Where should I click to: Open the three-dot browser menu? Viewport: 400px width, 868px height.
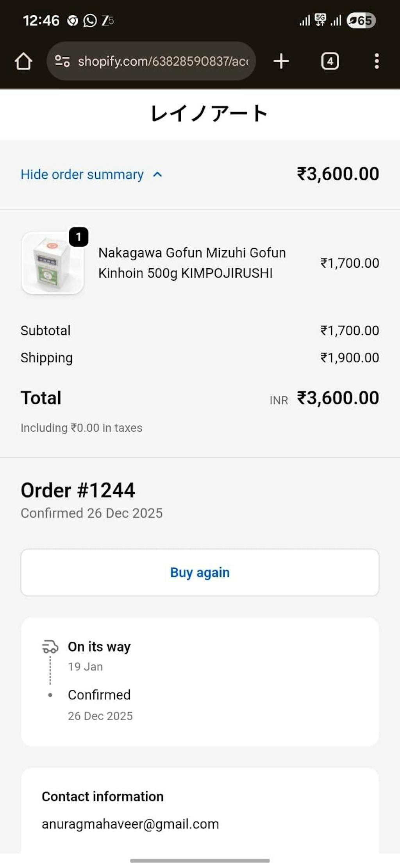click(377, 61)
